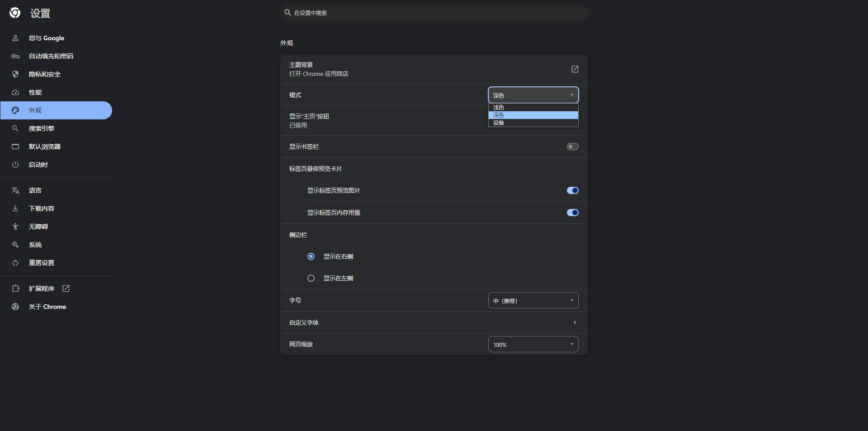Select the 搜索引擎 magnifier icon

15,128
